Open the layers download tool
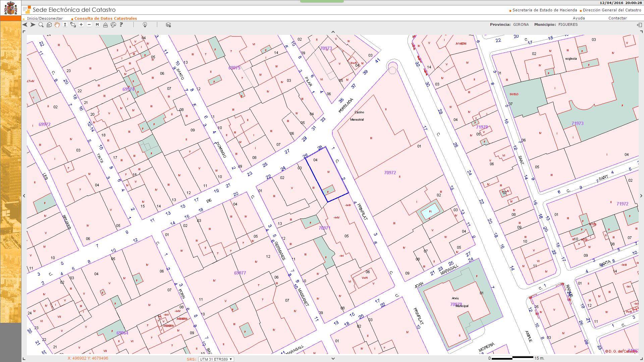The width and height of the screenshot is (644, 362). pos(168,25)
